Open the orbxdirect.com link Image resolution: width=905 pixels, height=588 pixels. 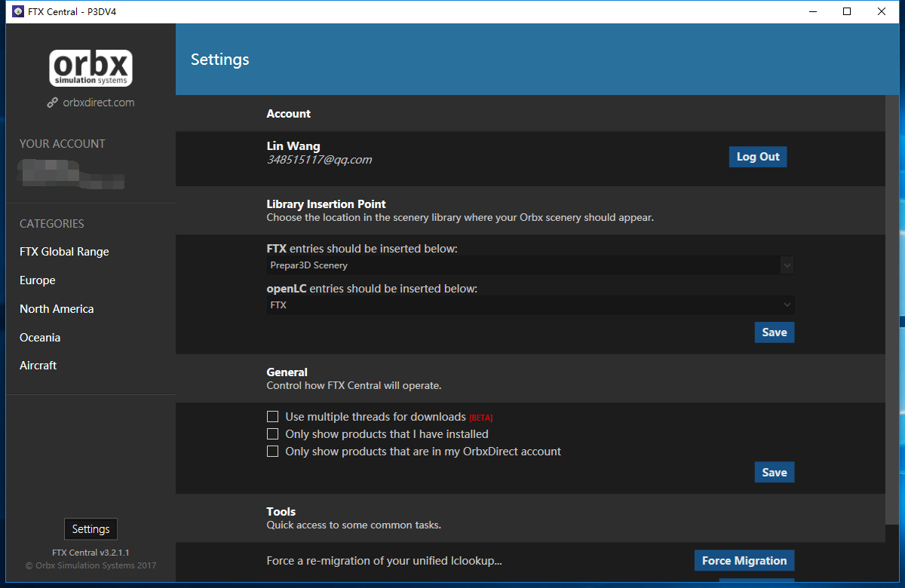(x=99, y=103)
